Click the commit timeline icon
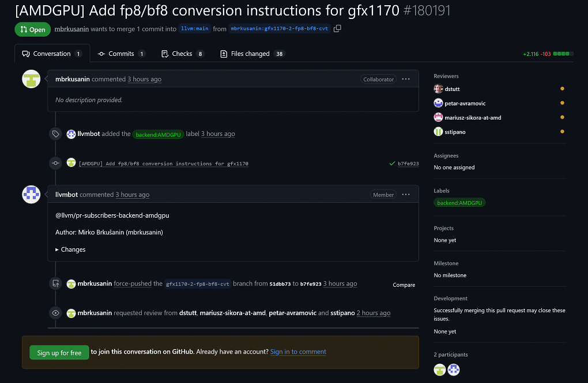588x383 pixels. 55,163
